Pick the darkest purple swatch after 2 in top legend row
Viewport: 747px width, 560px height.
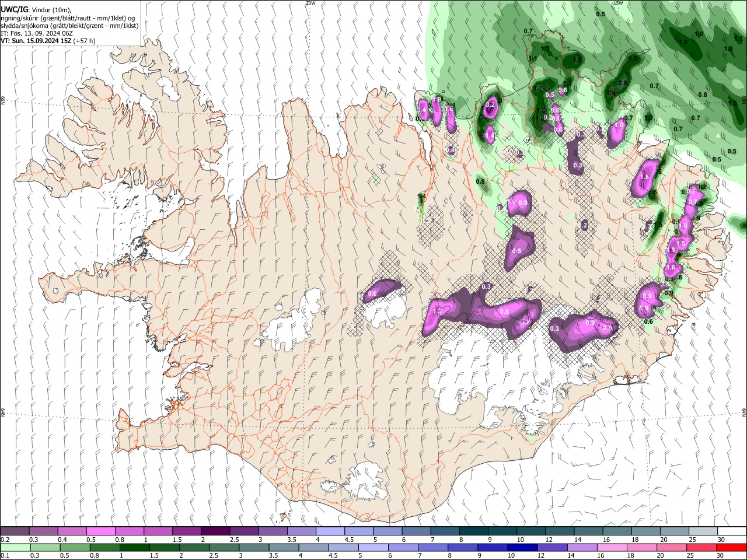pos(215,531)
